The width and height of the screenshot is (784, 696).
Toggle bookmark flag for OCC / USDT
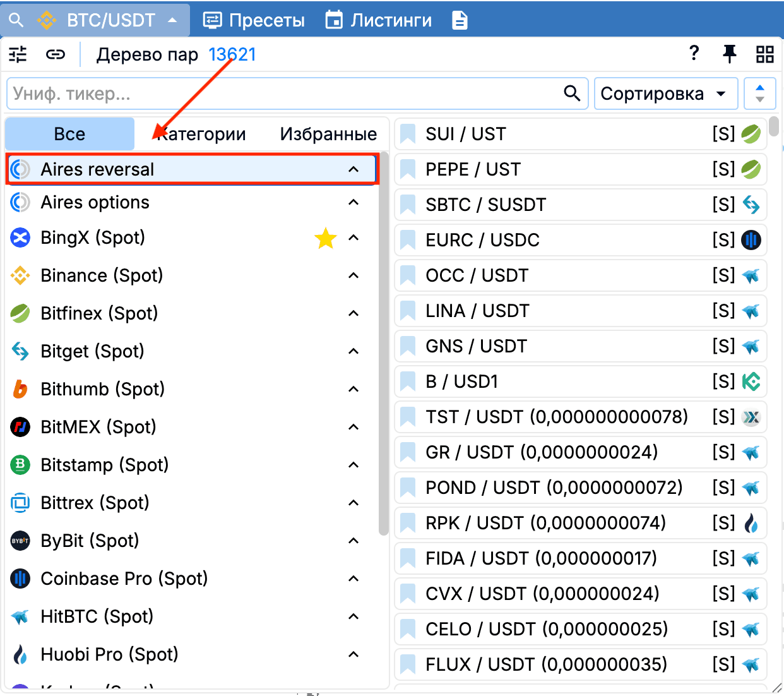(x=408, y=275)
